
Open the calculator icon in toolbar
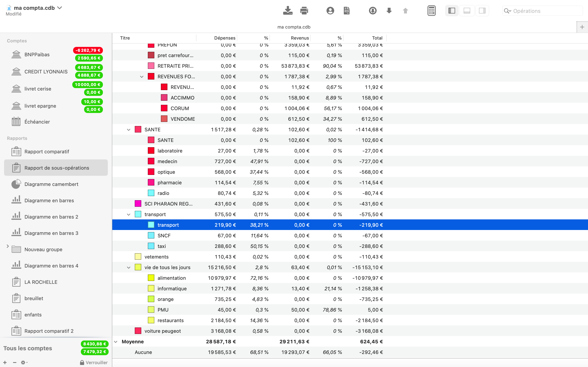431,11
